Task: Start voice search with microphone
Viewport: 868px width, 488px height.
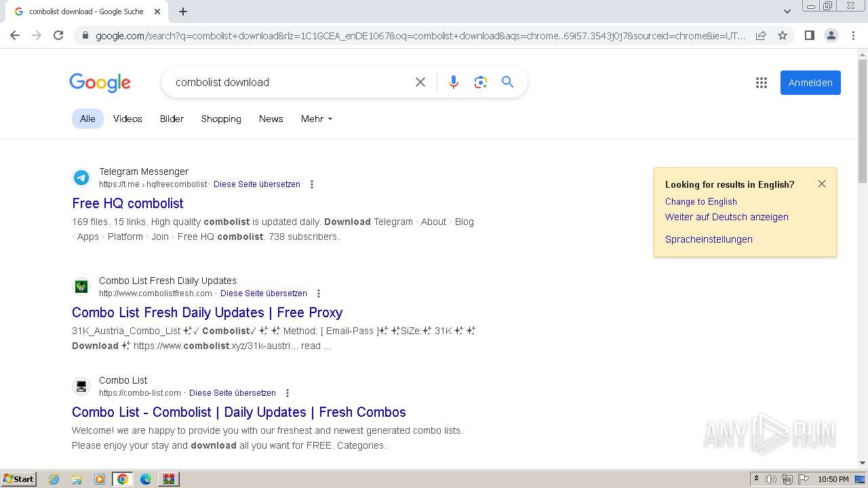Action: (x=454, y=82)
